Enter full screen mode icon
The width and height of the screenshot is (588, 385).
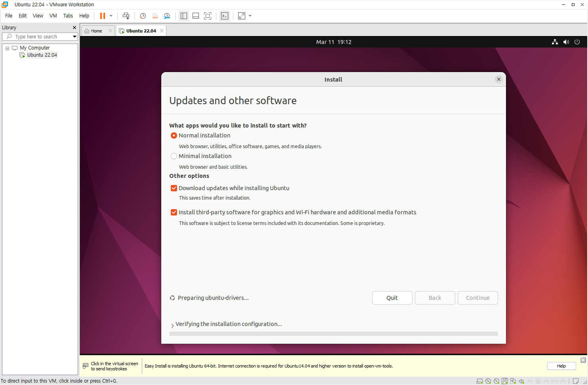coord(208,16)
